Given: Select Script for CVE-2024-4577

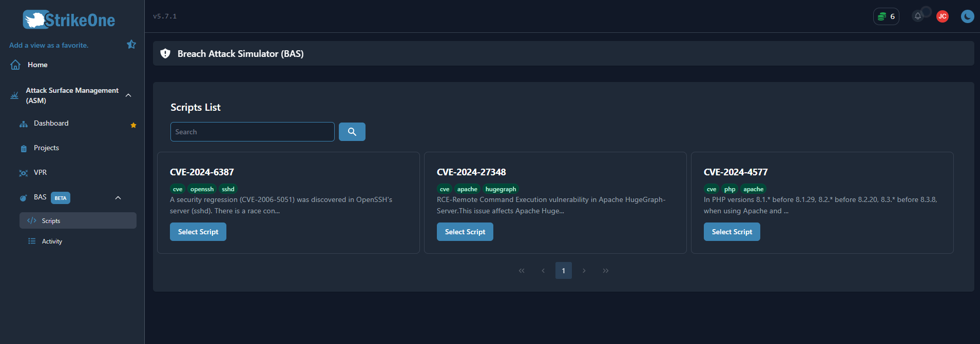Looking at the screenshot, I should pyautogui.click(x=732, y=232).
